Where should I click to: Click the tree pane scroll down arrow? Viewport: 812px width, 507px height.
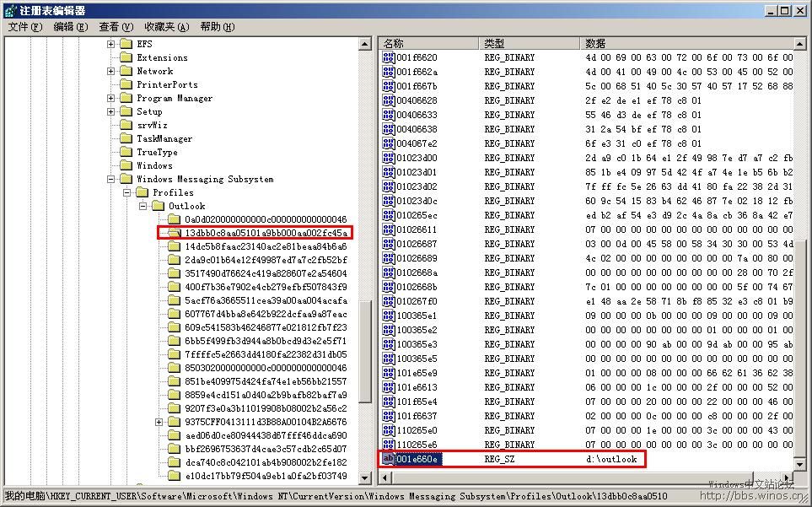pos(365,478)
